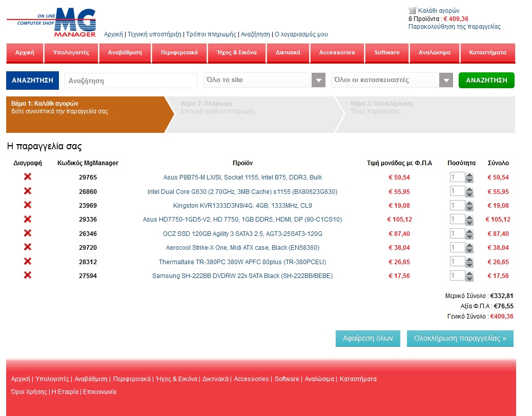Remove Aerocool Strike-X One case

click(28, 247)
